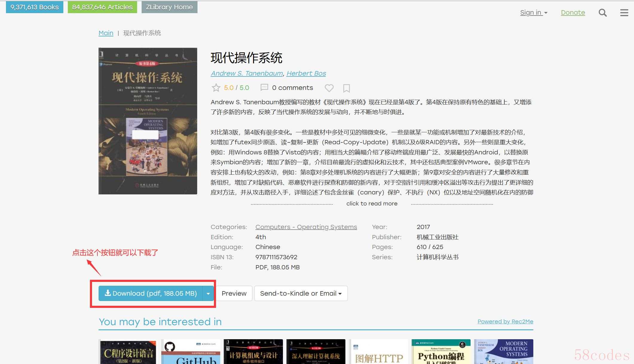Click the year value 2017

click(423, 227)
